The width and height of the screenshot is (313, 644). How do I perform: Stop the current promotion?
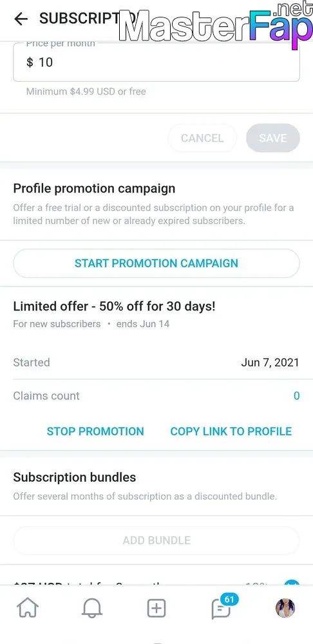95,431
